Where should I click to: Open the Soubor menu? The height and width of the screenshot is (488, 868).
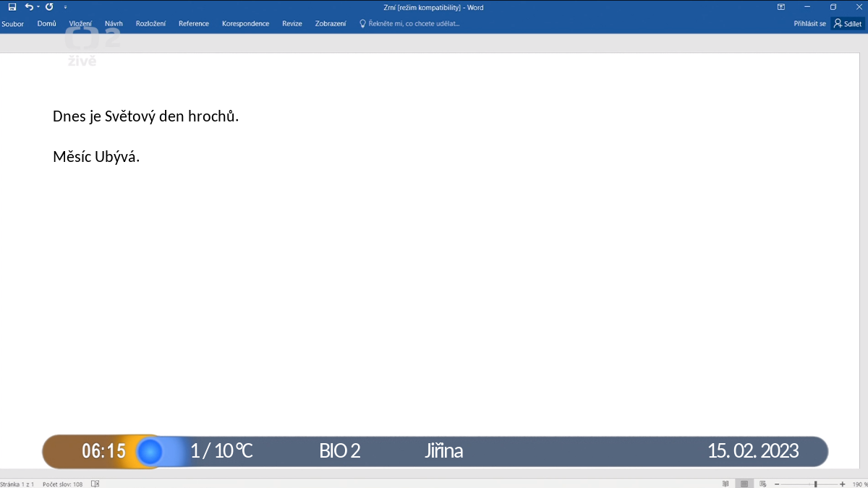(13, 24)
